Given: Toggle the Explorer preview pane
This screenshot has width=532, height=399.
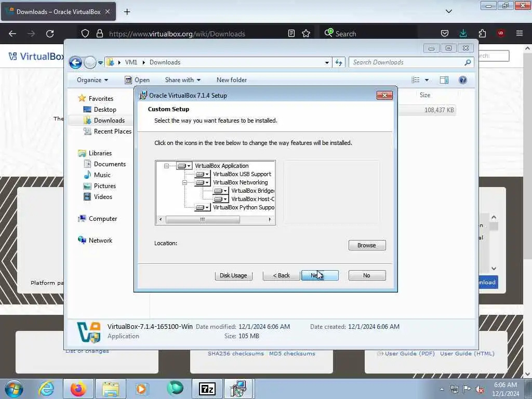Looking at the screenshot, I should [x=444, y=80].
